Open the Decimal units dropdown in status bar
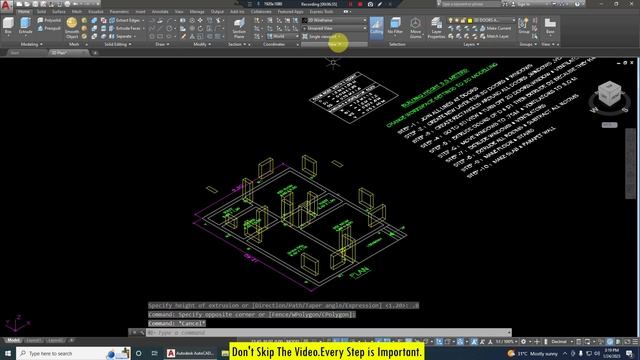Image resolution: width=640 pixels, height=360 pixels. pyautogui.click(x=562, y=342)
